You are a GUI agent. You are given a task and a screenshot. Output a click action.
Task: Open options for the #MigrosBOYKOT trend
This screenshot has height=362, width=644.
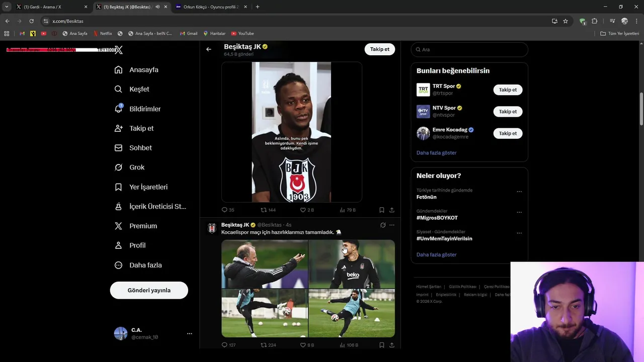pos(519,212)
